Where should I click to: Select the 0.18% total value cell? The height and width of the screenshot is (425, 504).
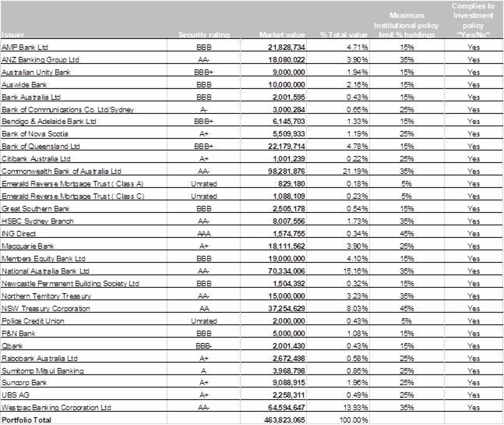(358, 184)
